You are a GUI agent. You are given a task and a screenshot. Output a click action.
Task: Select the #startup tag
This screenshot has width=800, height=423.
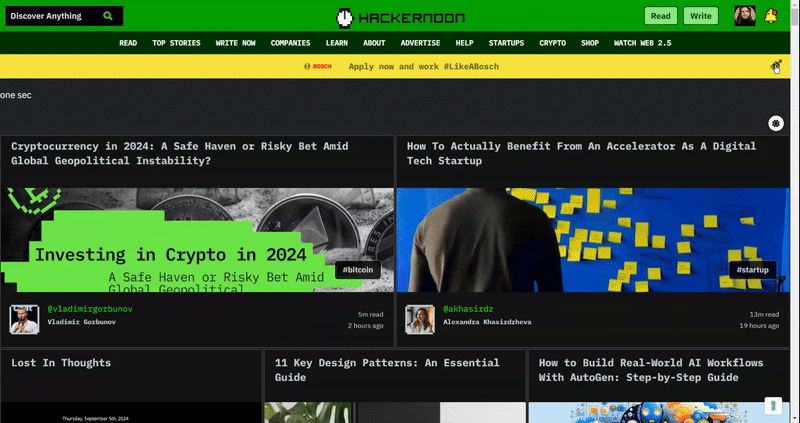click(x=753, y=269)
